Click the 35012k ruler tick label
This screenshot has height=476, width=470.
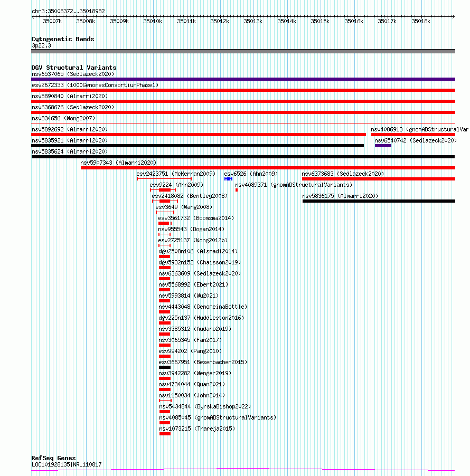pyautogui.click(x=220, y=21)
